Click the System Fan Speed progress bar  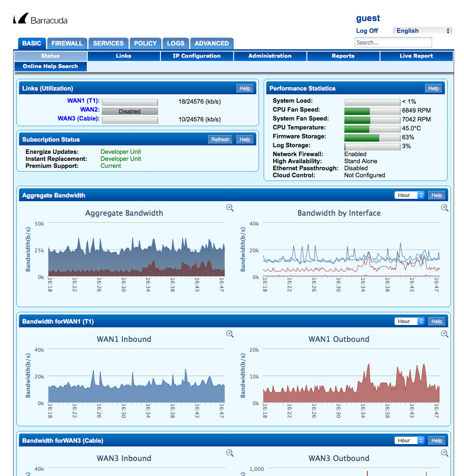click(373, 120)
